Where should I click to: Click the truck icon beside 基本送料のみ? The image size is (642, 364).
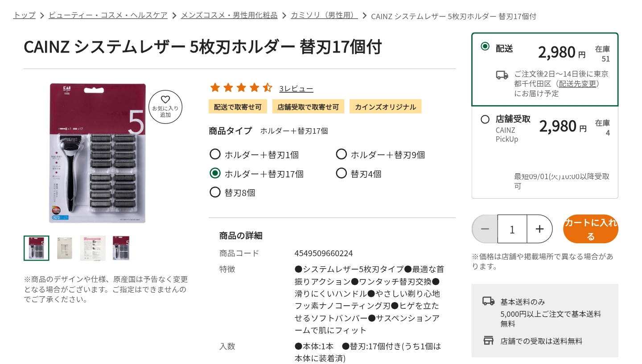tap(489, 301)
